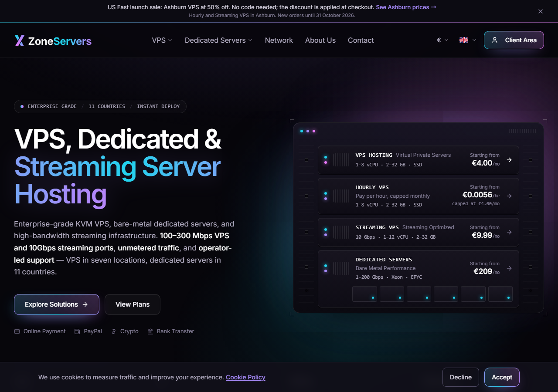The image size is (558, 392).
Task: Click the Explore Solutions button
Action: (x=57, y=304)
